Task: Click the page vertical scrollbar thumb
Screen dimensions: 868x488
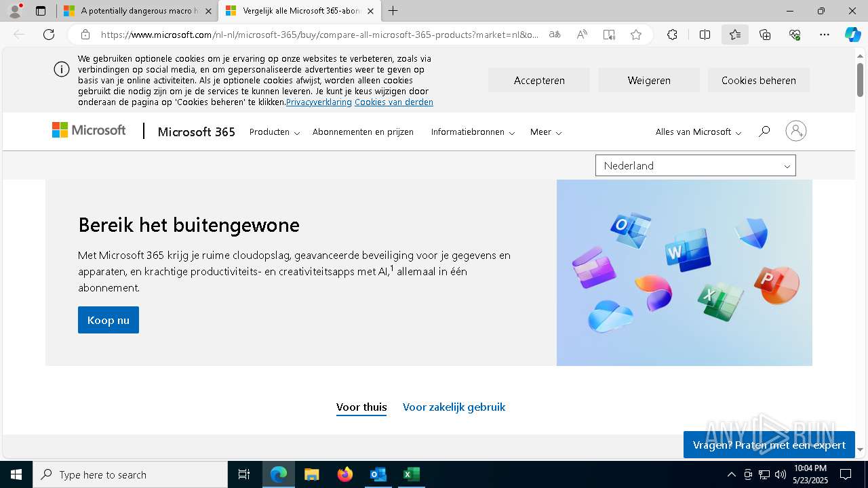Action: coord(860,80)
